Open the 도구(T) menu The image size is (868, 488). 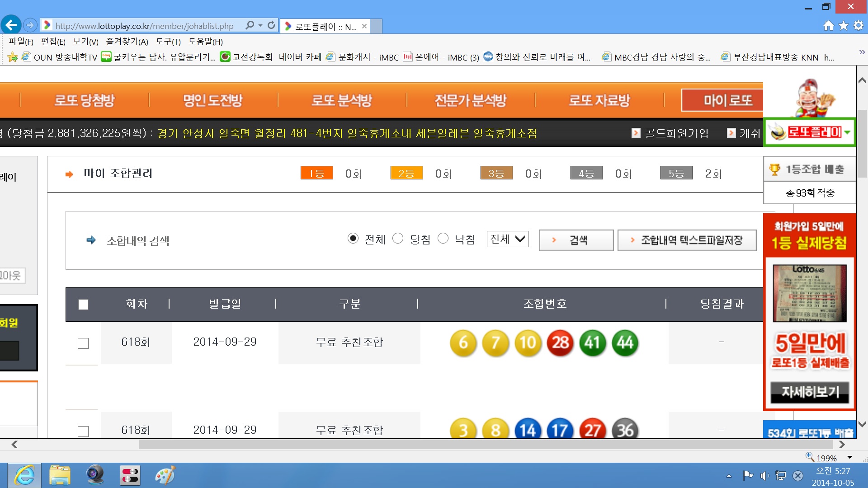(168, 42)
